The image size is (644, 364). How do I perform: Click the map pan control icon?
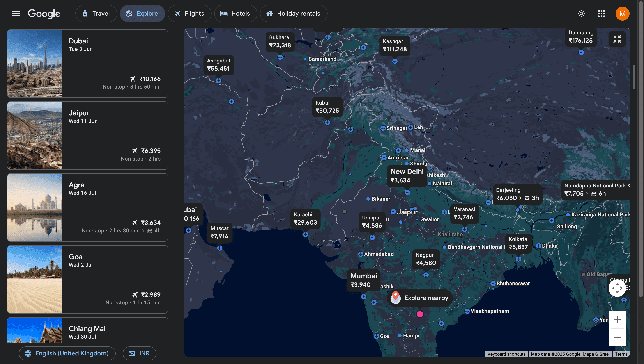coord(617,288)
